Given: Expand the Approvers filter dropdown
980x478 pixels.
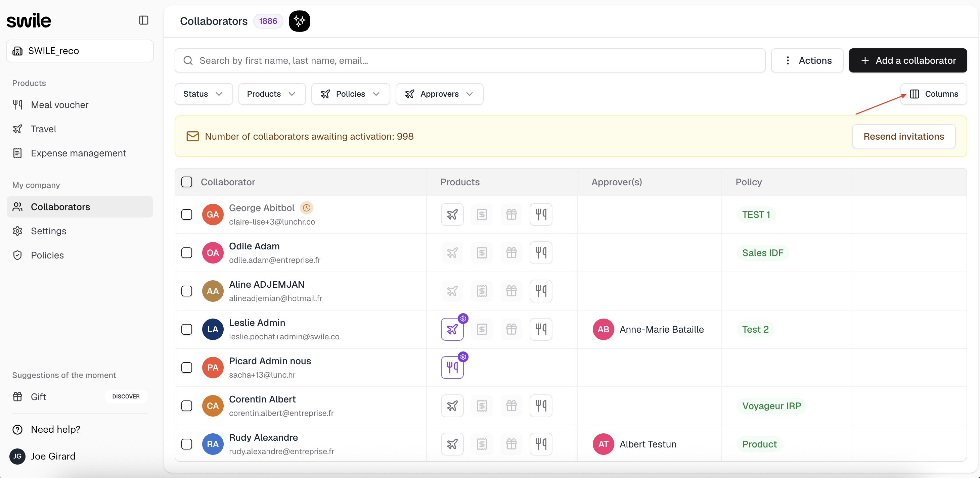Looking at the screenshot, I should click(x=439, y=94).
